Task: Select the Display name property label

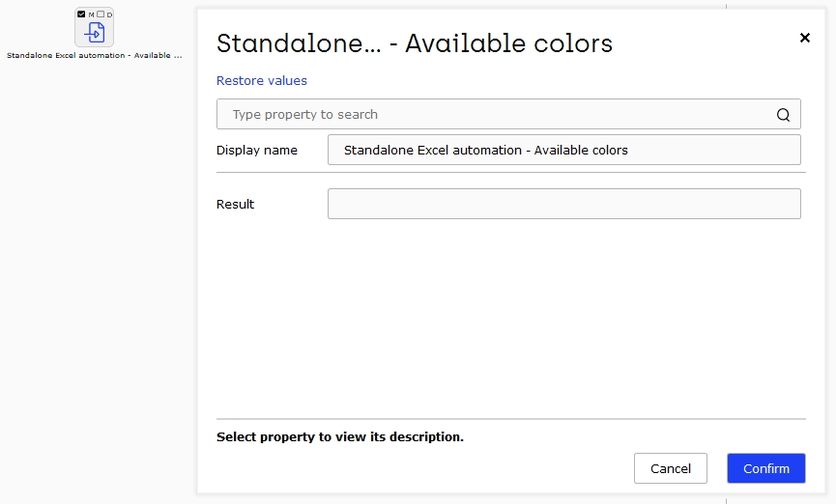Action: pyautogui.click(x=256, y=151)
